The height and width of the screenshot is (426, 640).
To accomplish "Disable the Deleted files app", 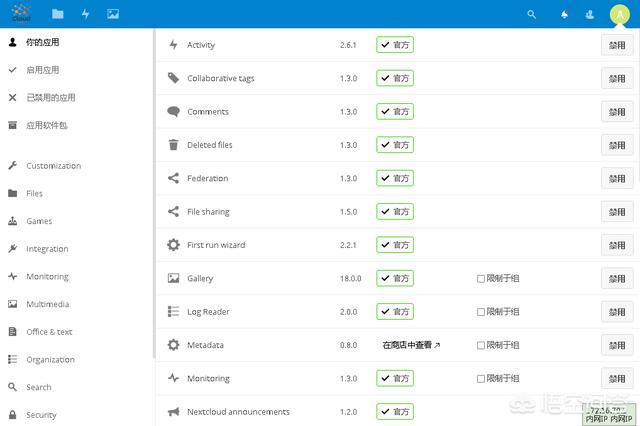I will coord(617,146).
